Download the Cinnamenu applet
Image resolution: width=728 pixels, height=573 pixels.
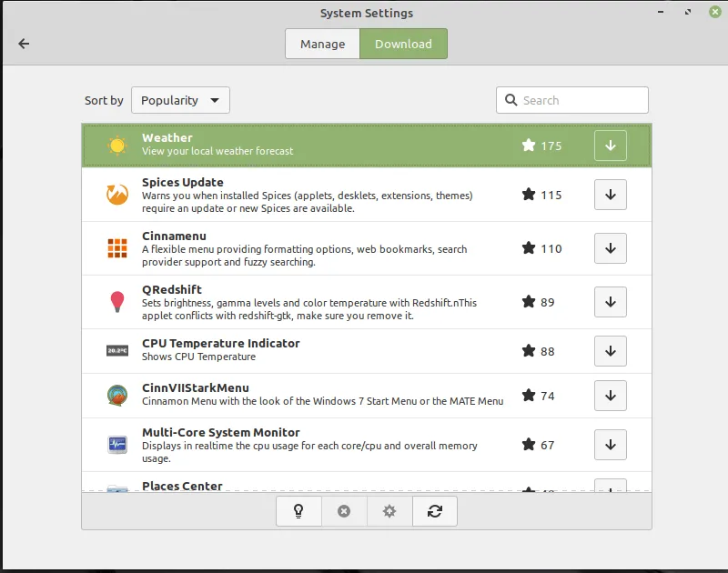[610, 248]
